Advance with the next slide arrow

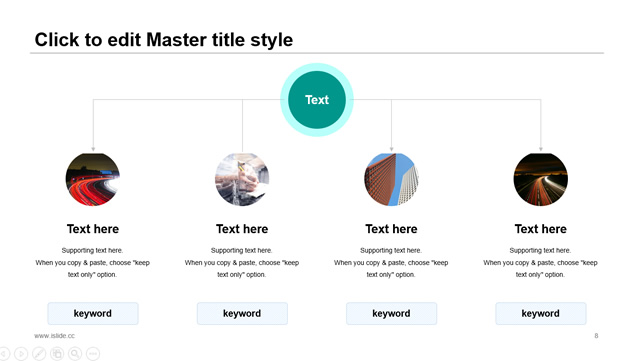(21, 353)
